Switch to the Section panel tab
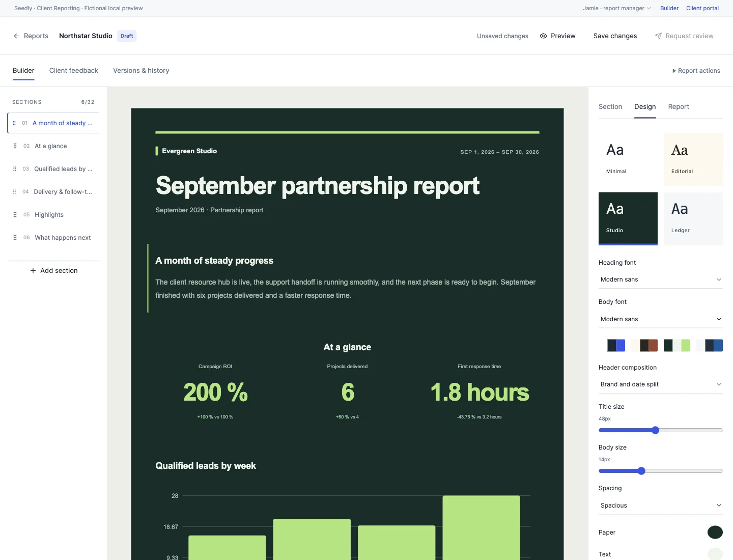Image resolution: width=733 pixels, height=560 pixels. [x=610, y=107]
